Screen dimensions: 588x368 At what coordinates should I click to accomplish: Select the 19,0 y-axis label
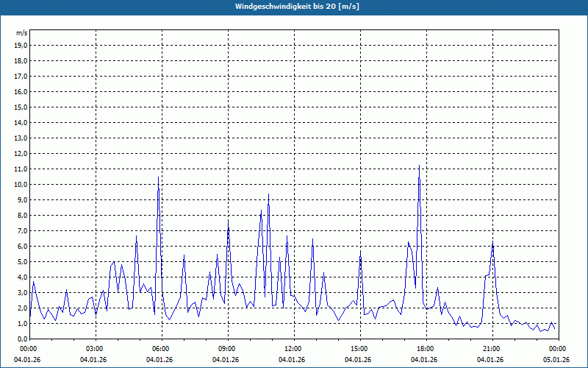(x=21, y=45)
